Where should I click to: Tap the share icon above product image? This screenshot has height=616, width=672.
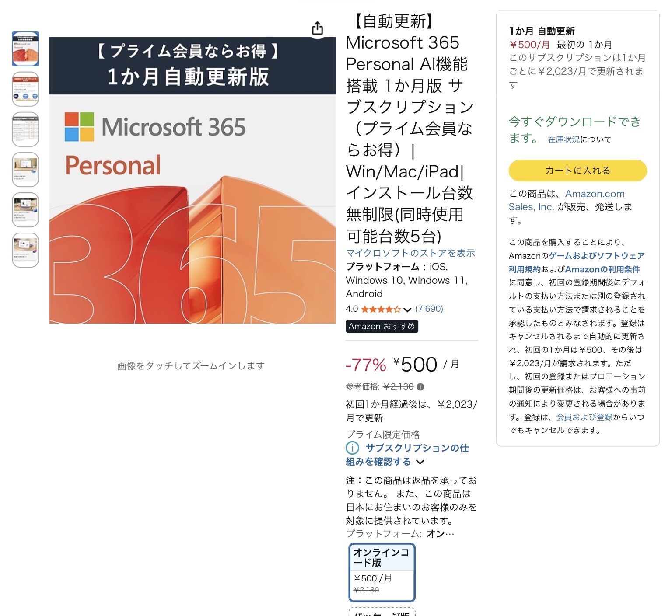click(x=317, y=28)
